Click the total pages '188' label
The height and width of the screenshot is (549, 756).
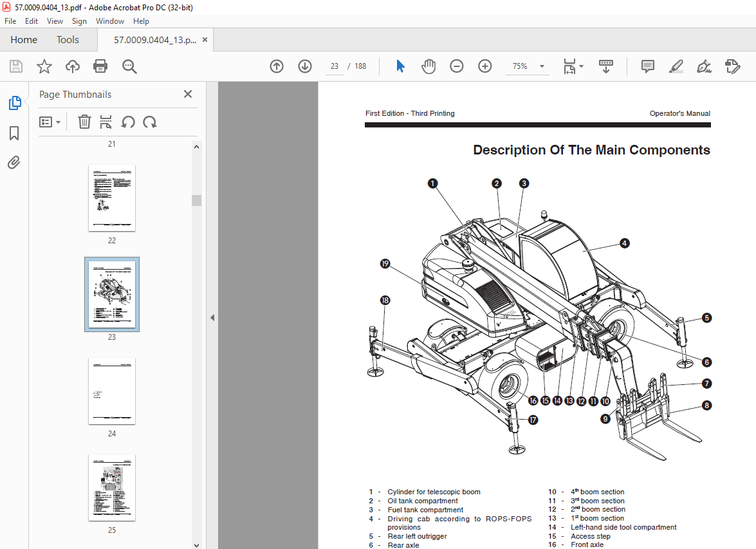(x=360, y=66)
